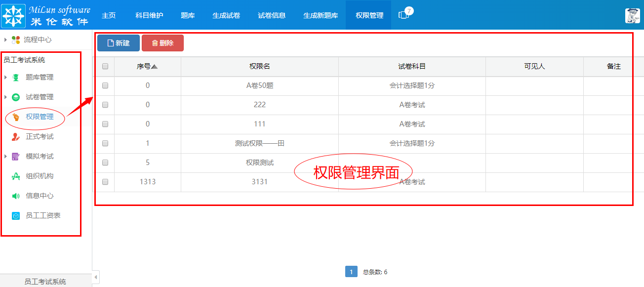Click the red 删除 button

tap(162, 43)
